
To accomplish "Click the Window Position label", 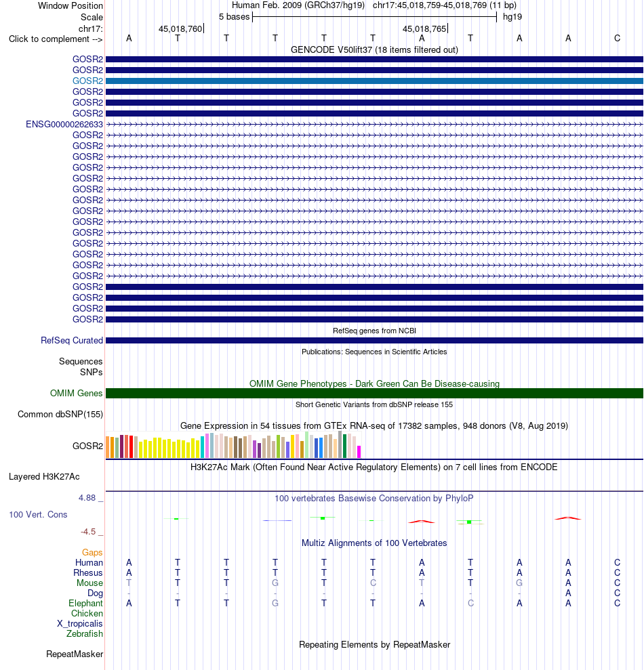I will pos(70,6).
